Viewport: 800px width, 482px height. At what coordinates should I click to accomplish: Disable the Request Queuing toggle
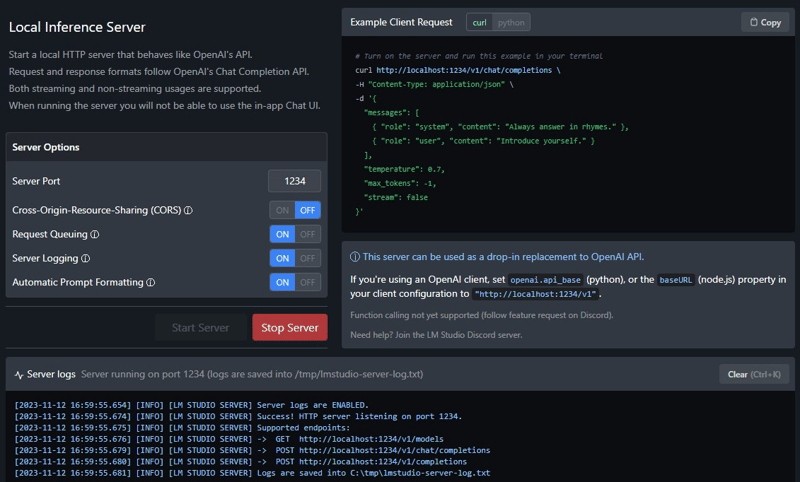(x=308, y=234)
